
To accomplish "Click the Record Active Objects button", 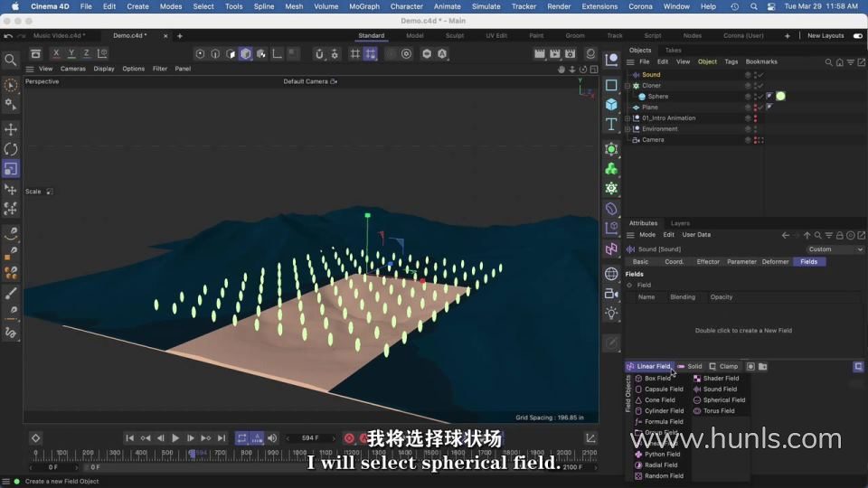I will tap(349, 438).
